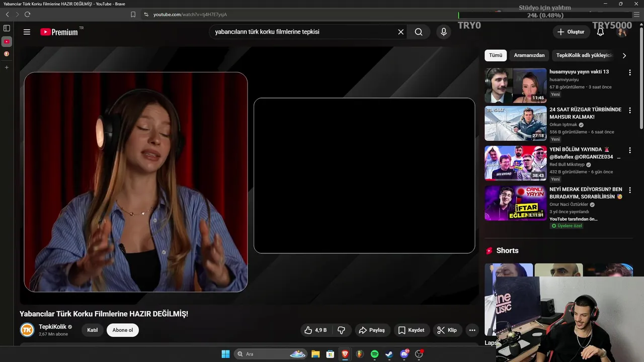Open OBS Studio from taskbar
This screenshot has width=644, height=362.
point(419,354)
